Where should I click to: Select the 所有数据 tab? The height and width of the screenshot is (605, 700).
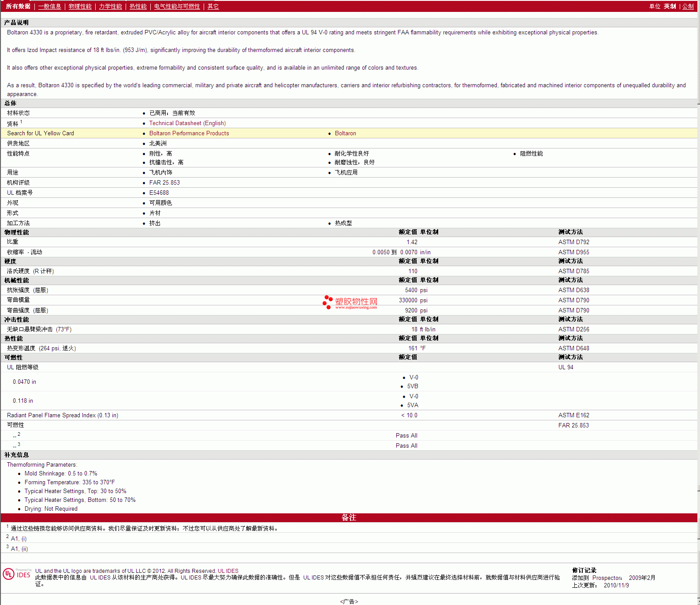[x=18, y=6]
